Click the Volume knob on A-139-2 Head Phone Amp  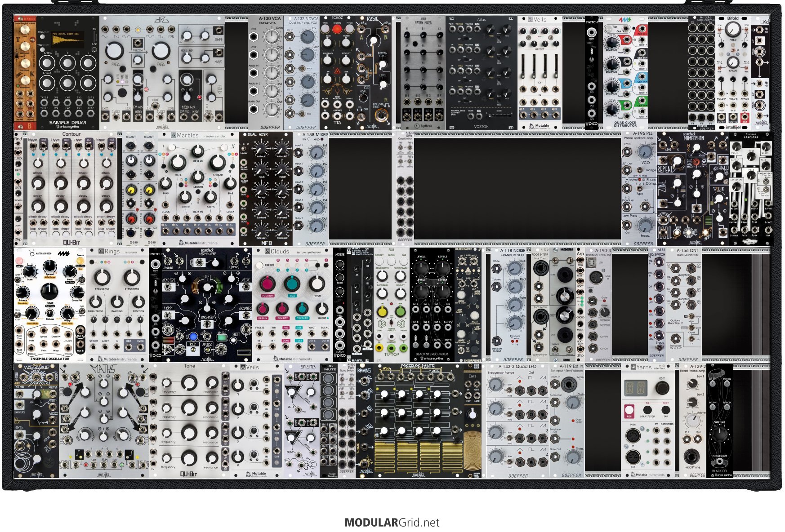point(693,421)
